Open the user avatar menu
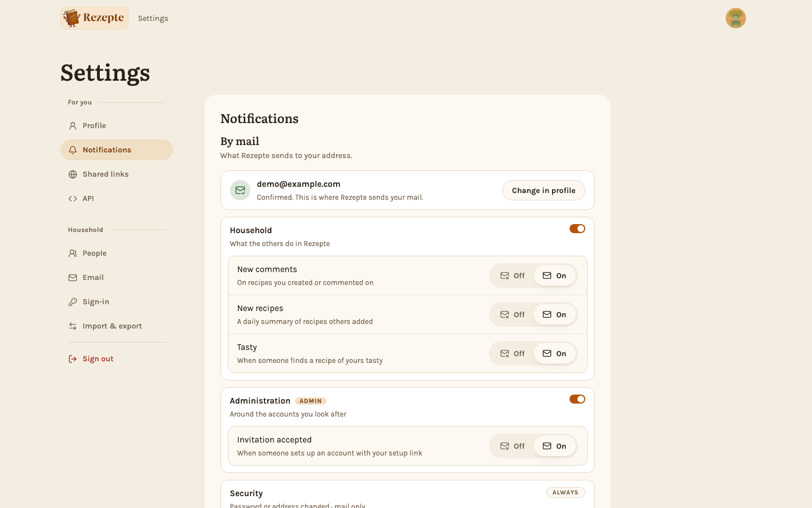Screen dimensions: 812x508 (735, 18)
